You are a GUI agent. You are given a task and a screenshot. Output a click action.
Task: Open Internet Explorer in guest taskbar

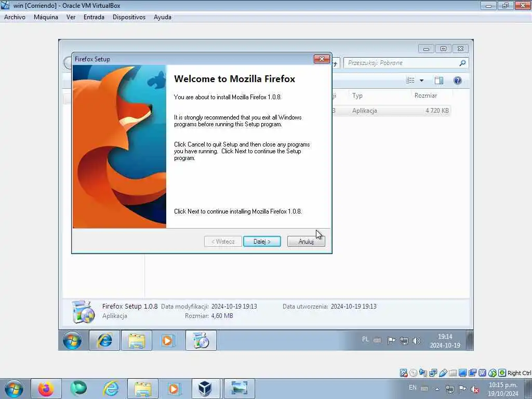click(x=104, y=340)
